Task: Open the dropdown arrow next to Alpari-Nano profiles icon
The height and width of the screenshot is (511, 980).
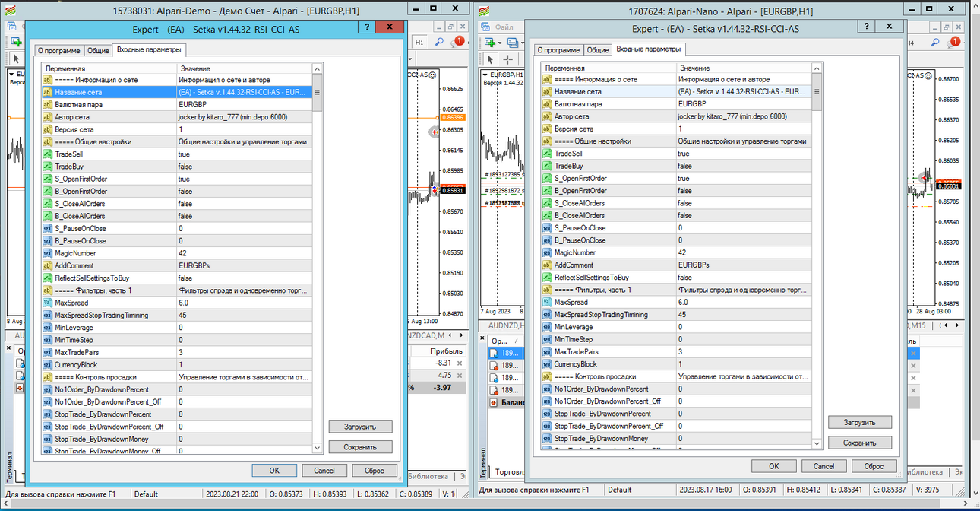Action: (x=523, y=43)
